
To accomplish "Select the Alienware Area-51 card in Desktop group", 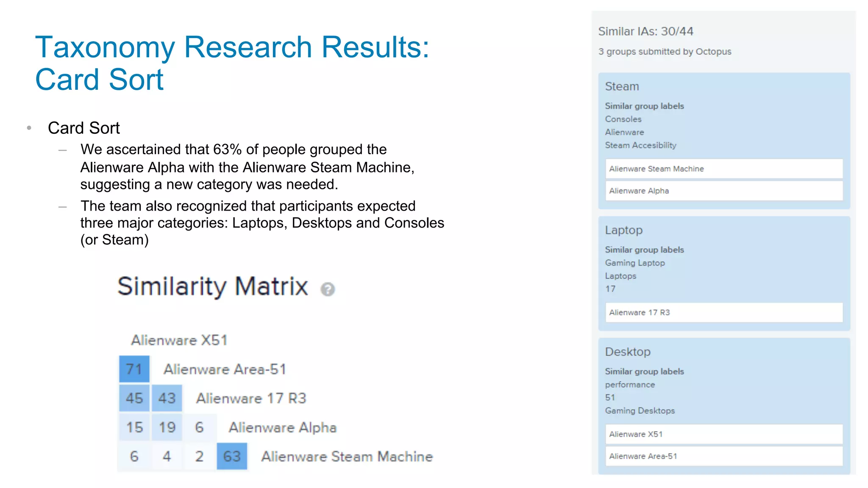I will (724, 456).
